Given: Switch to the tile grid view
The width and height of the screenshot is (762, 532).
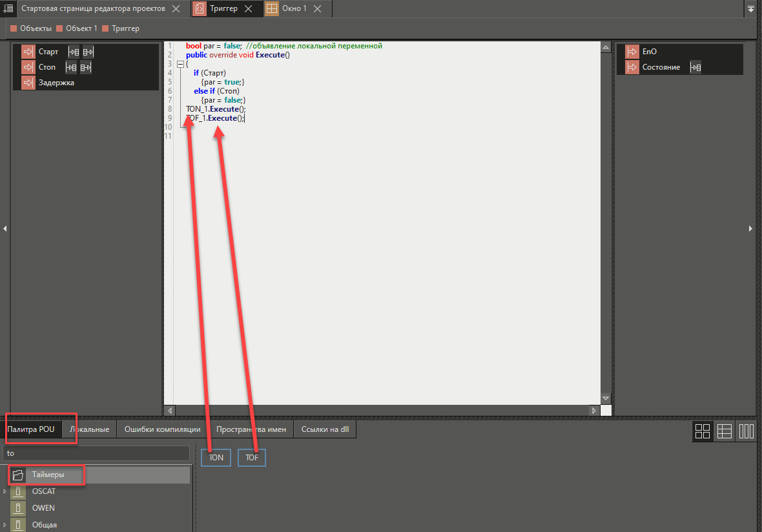Looking at the screenshot, I should pyautogui.click(x=702, y=431).
